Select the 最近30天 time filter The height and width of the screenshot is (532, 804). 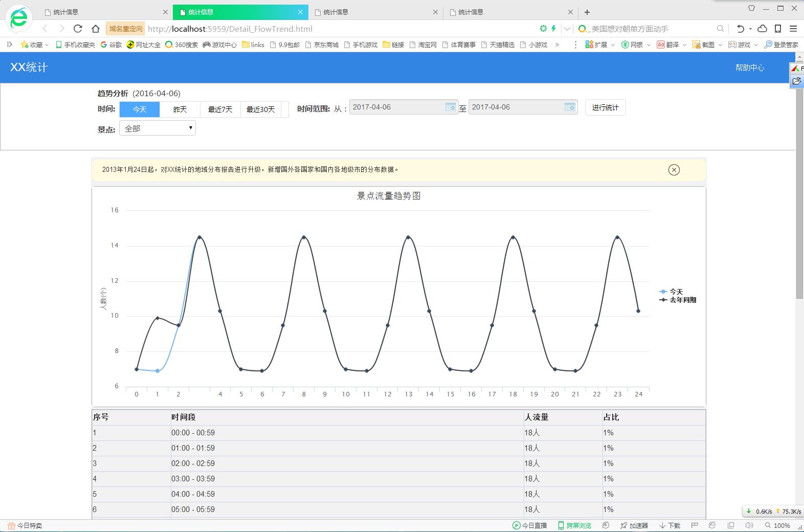pyautogui.click(x=261, y=109)
